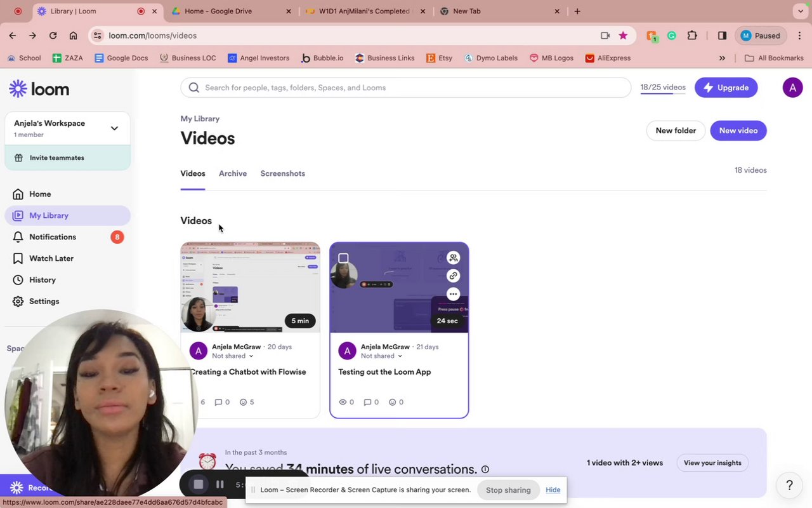Viewport: 812px width, 508px height.
Task: Open the Testing out the Loom App title
Action: (x=384, y=372)
